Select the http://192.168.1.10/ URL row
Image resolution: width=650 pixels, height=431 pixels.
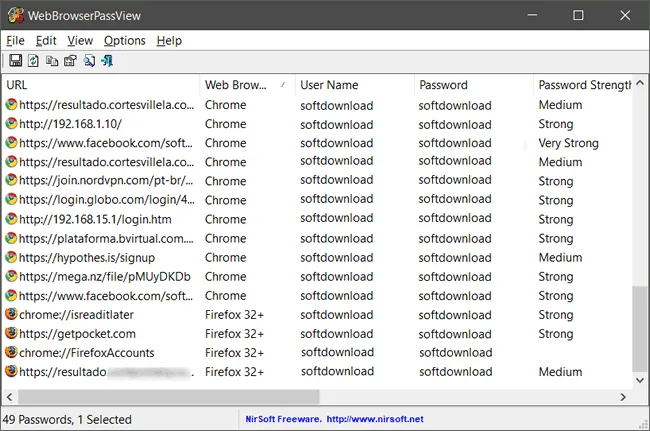tap(70, 124)
